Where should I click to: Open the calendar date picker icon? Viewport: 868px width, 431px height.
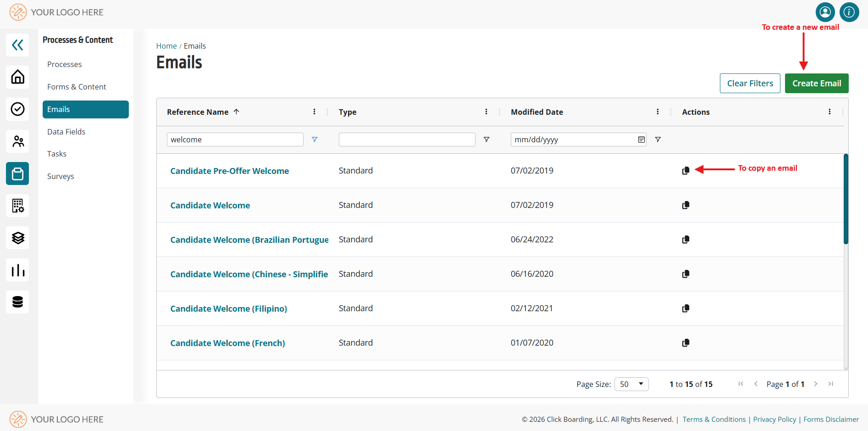pyautogui.click(x=641, y=140)
